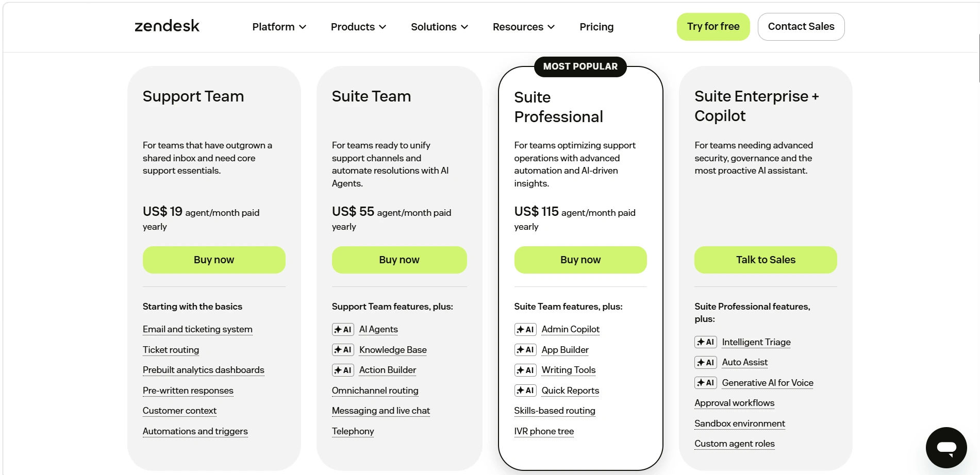Expand the Platform menu
980x475 pixels.
click(x=279, y=27)
